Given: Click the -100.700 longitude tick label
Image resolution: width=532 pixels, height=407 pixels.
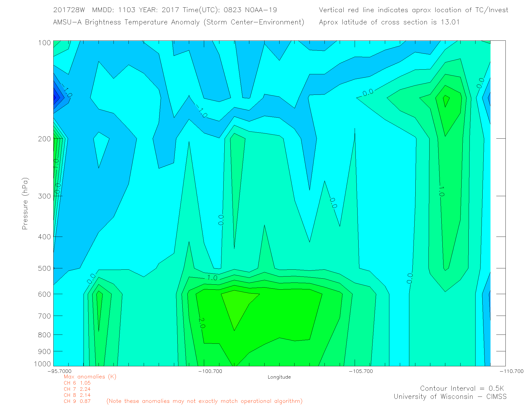Looking at the screenshot, I should pos(210,371).
